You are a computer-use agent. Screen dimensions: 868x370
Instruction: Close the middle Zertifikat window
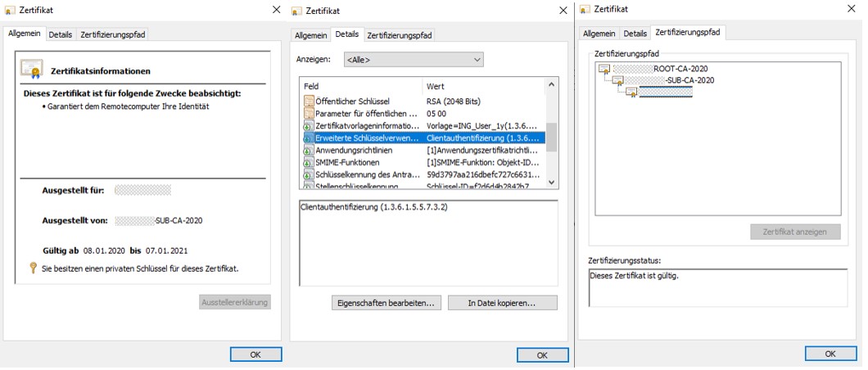click(x=563, y=10)
